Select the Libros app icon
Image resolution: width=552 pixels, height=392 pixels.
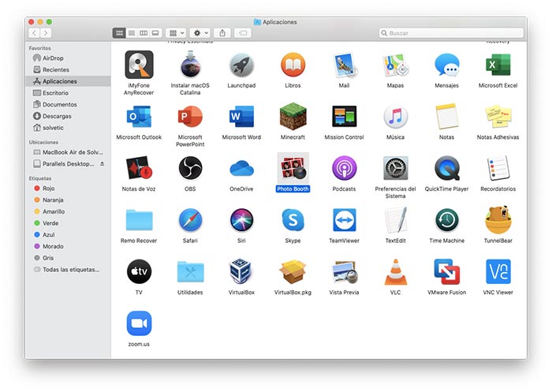tap(293, 65)
